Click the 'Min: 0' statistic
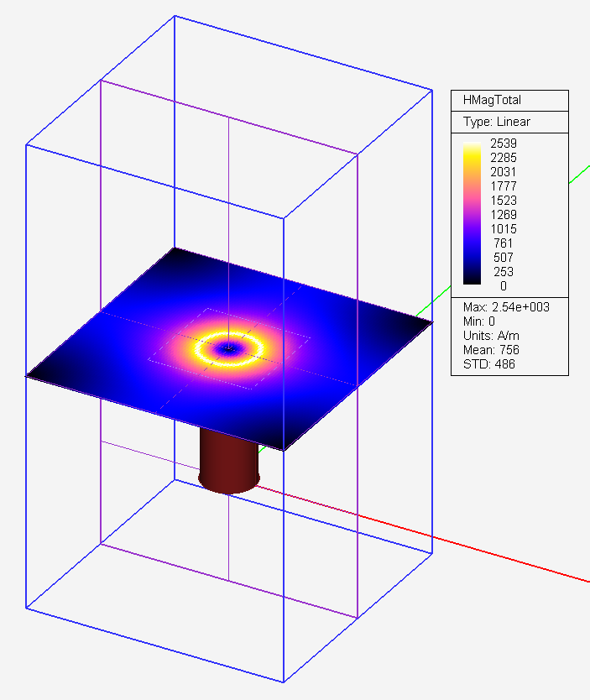The image size is (590, 700). [479, 321]
